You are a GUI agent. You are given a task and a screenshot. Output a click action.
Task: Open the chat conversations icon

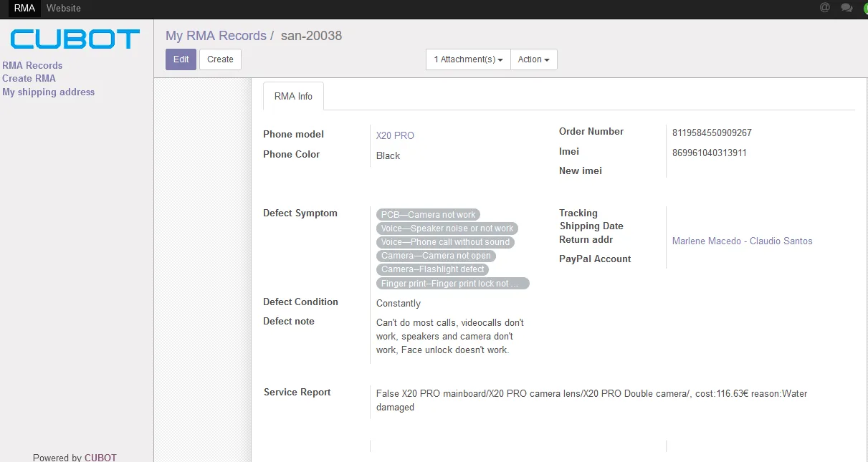(846, 8)
